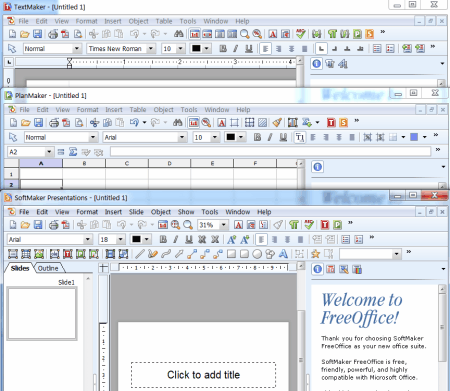Click the TextArt letter A drawing icon
This screenshot has height=391, width=450.
pos(283,254)
